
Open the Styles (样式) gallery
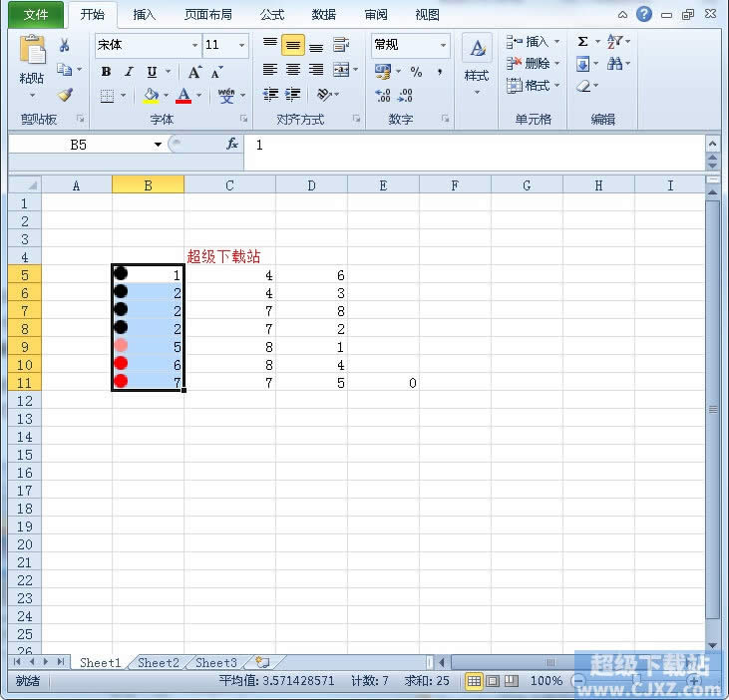click(477, 62)
